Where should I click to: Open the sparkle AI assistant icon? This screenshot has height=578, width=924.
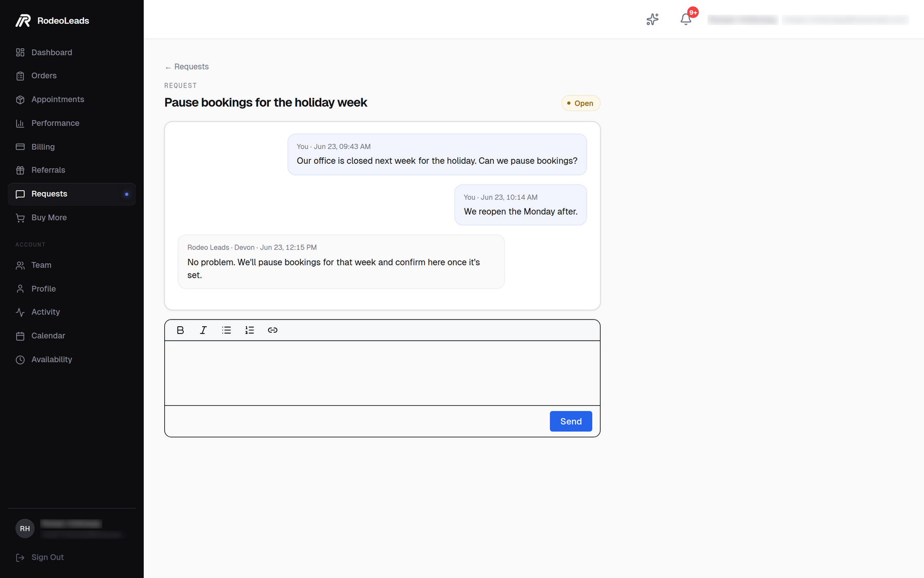652,20
